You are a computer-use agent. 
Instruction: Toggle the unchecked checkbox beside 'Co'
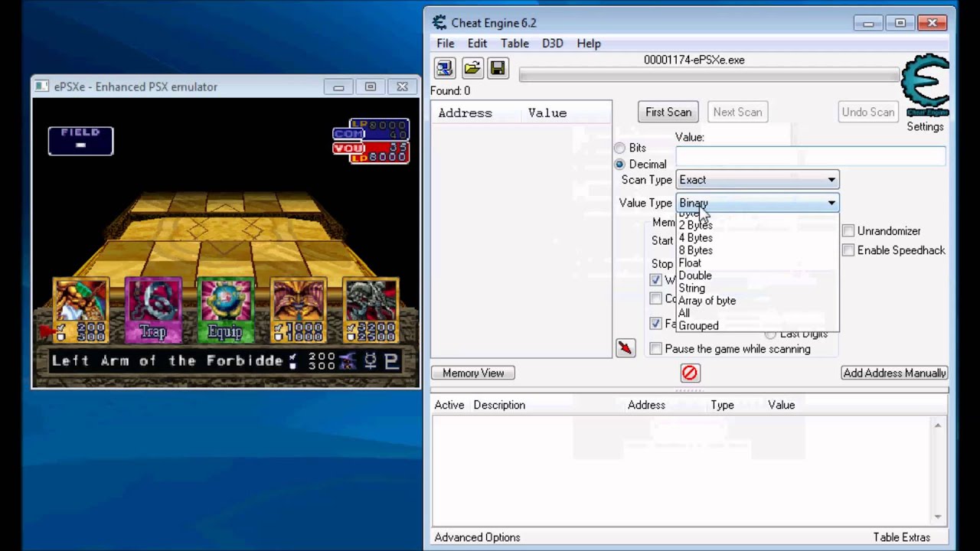coord(655,298)
